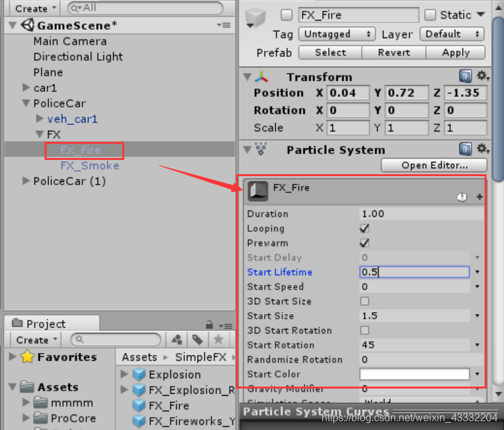The image size is (504, 430).
Task: Click the Start Lifetime value field
Action: pos(414,272)
